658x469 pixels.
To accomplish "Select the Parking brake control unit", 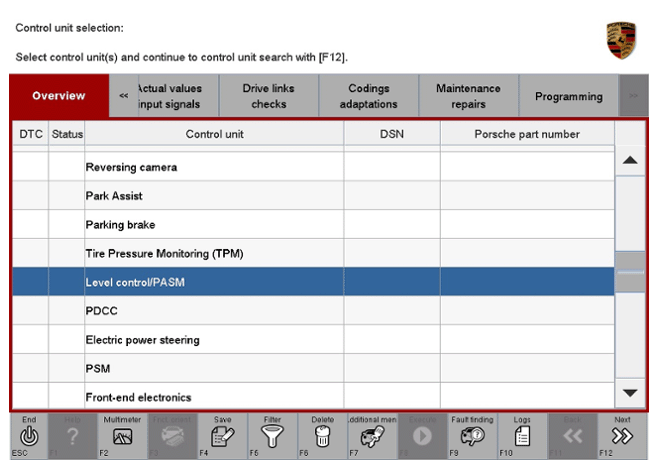I will coord(313,224).
